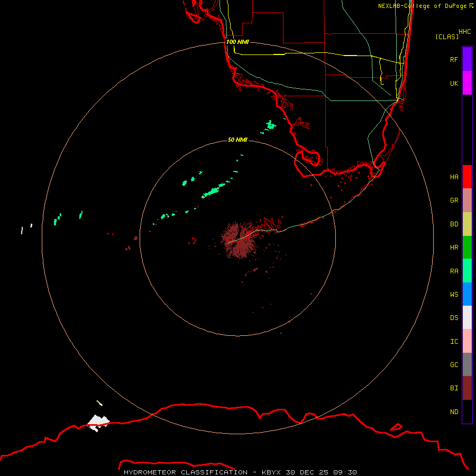The height and width of the screenshot is (476, 476).
Task: Click the 50 NMI range ring label
Action: coord(237,140)
